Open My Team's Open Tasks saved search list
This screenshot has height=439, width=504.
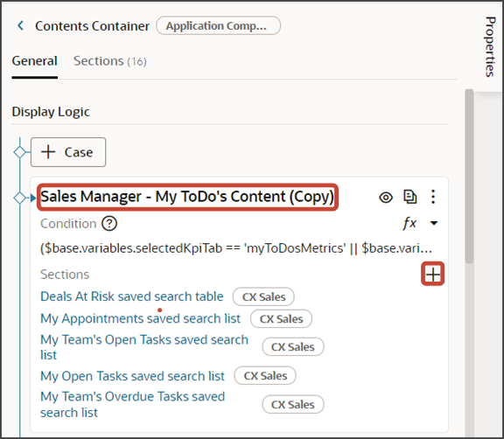coord(144,347)
